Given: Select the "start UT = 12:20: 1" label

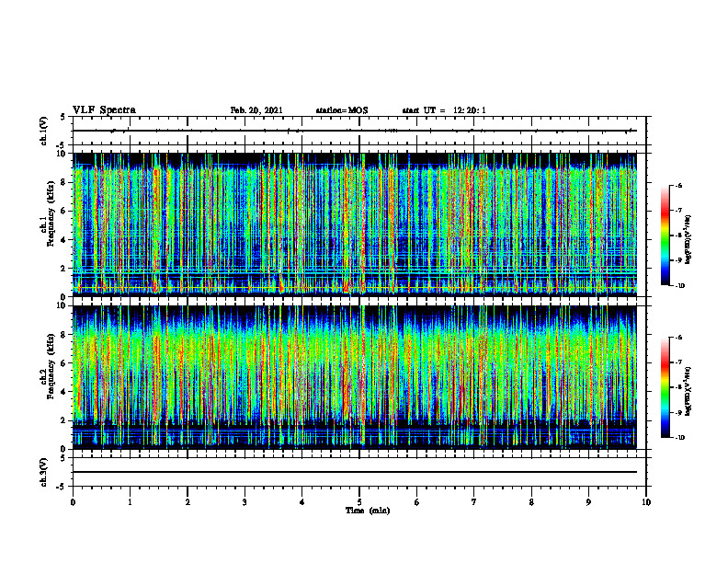Looking at the screenshot, I should [x=444, y=110].
